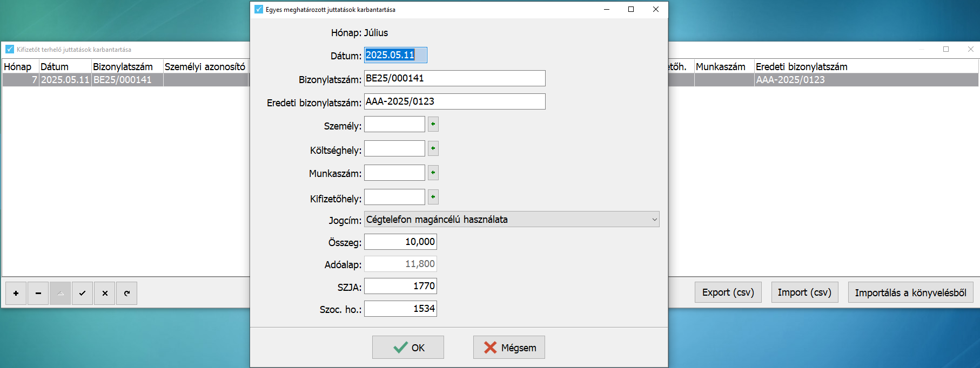The image size is (980, 368).
Task: Select table cell 2025.05.11
Action: 65,80
